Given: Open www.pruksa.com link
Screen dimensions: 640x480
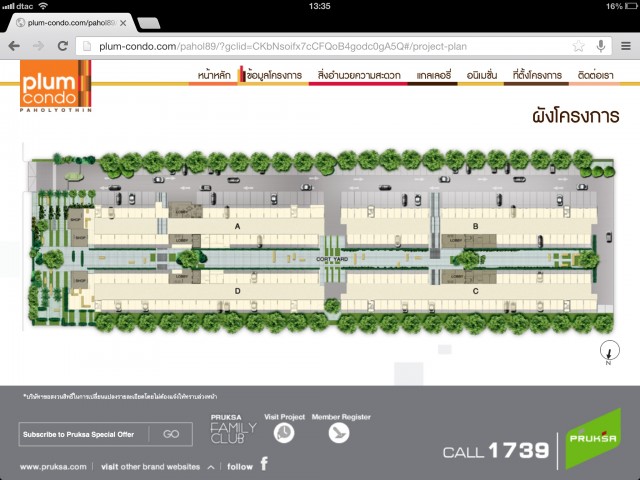Looking at the screenshot, I should [53, 467].
